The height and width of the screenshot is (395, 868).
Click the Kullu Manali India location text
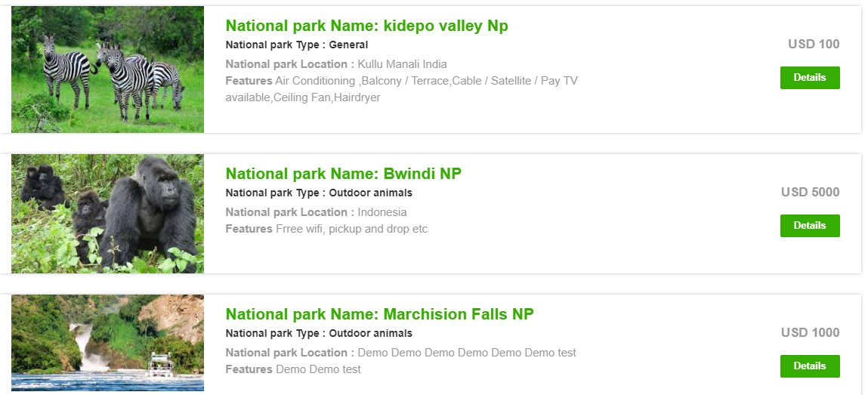click(x=402, y=64)
